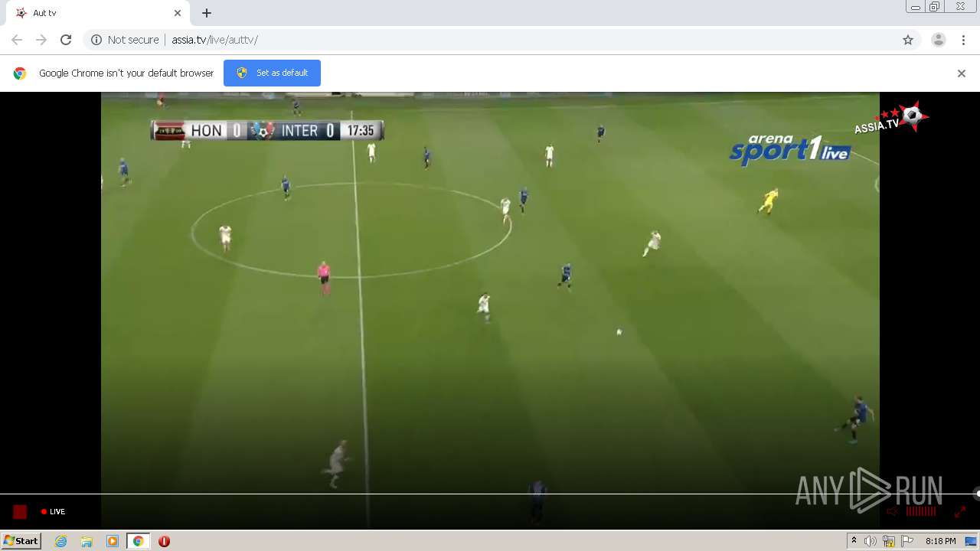Click the Show desktop button
Viewport: 980px width, 551px height.
point(971,541)
